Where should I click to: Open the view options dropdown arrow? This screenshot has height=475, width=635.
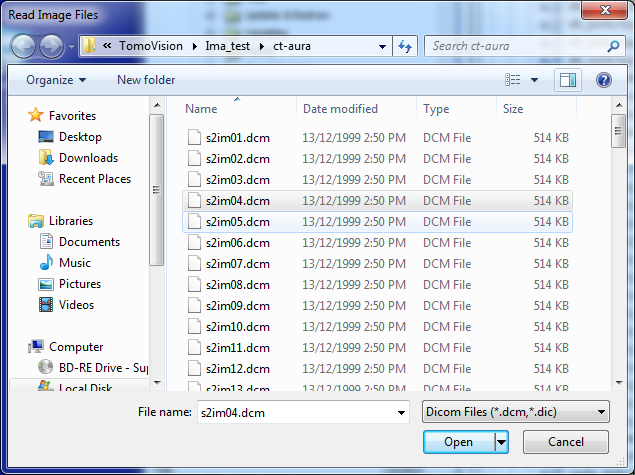coord(534,80)
